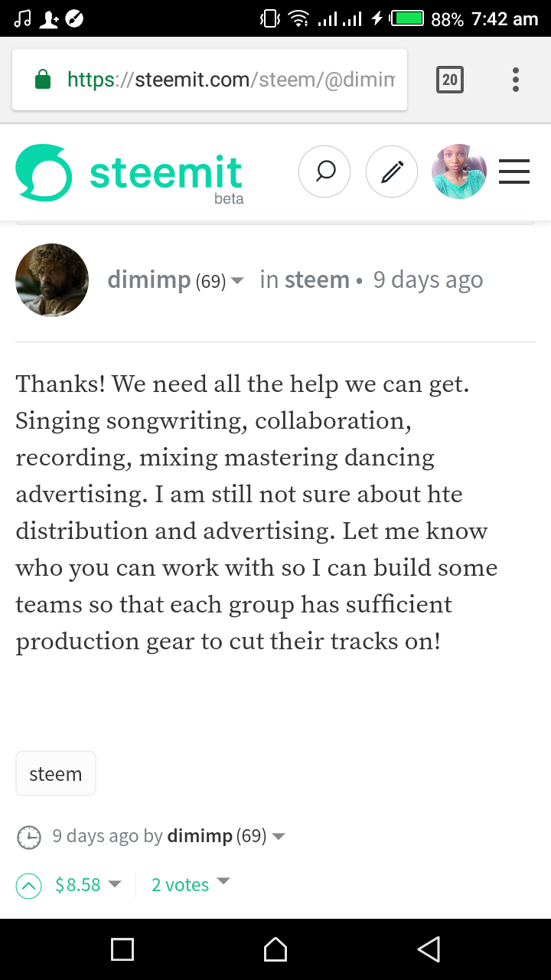Open the hamburger menu icon

(514, 171)
